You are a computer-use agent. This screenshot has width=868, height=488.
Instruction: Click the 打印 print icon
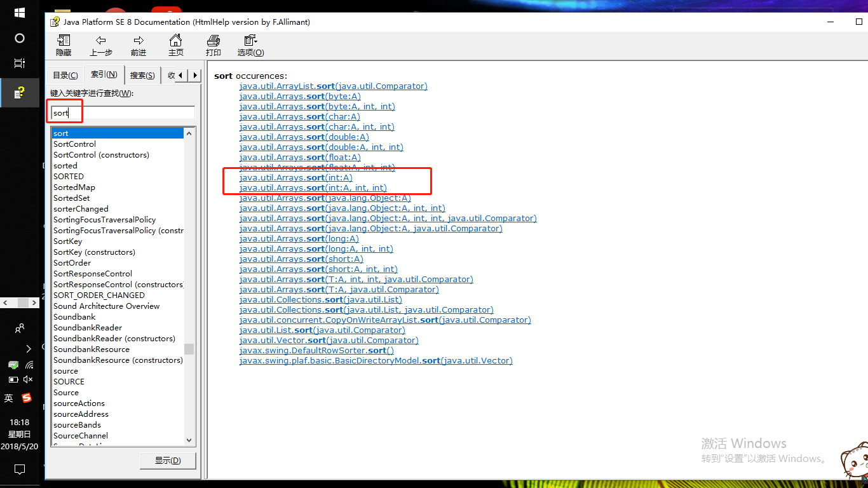(x=214, y=41)
